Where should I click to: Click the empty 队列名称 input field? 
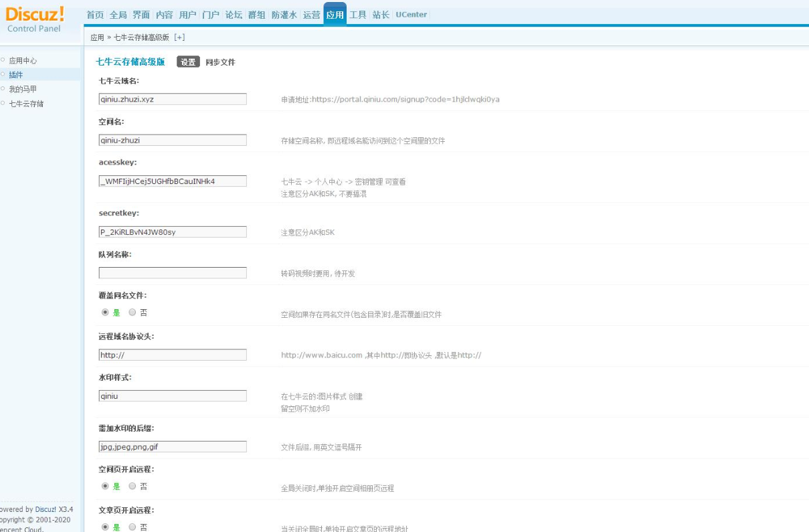click(173, 272)
